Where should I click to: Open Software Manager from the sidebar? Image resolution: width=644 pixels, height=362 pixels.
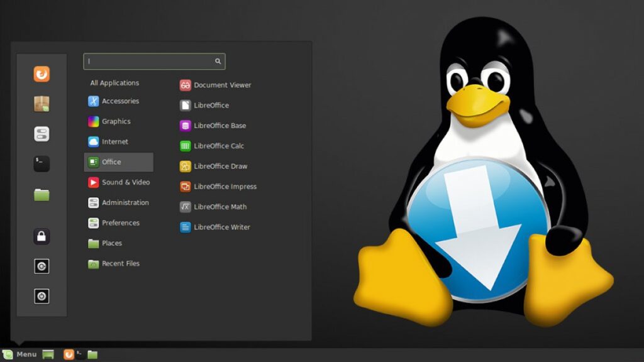pyautogui.click(x=42, y=104)
